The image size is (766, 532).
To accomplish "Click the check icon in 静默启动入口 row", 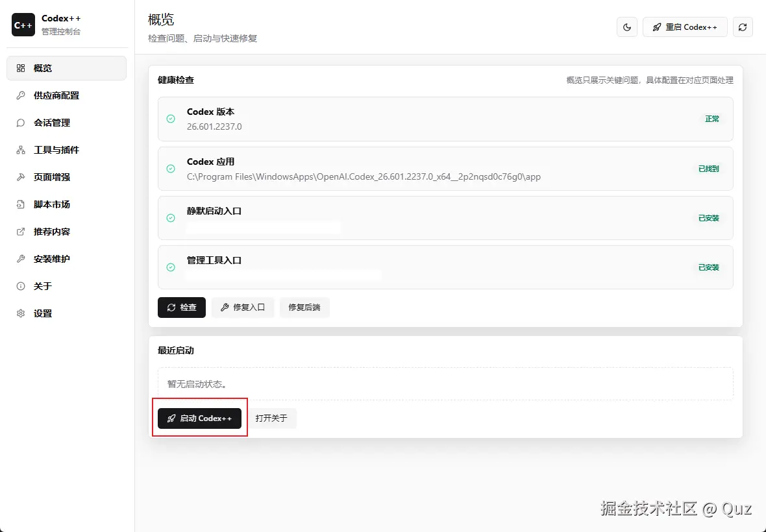I will pyautogui.click(x=171, y=218).
